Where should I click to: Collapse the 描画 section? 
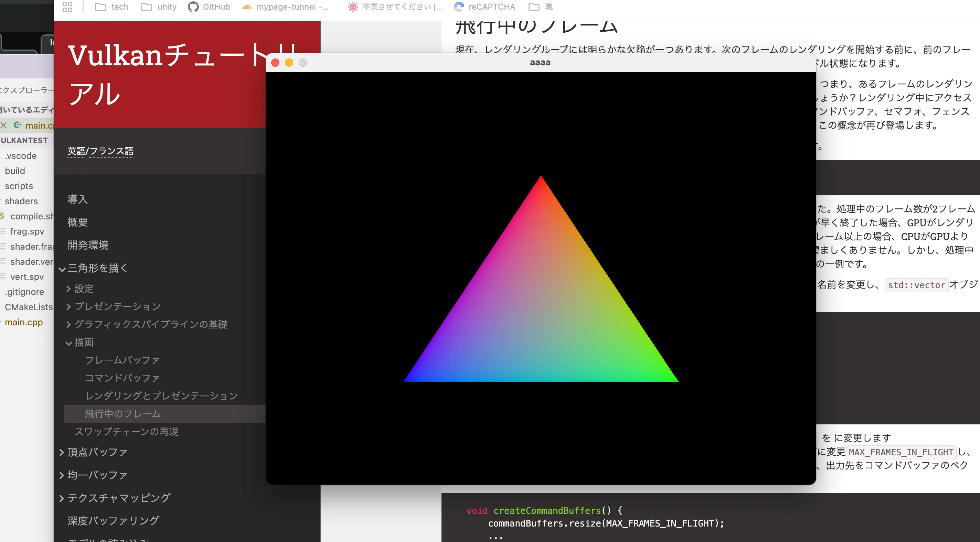(x=69, y=343)
